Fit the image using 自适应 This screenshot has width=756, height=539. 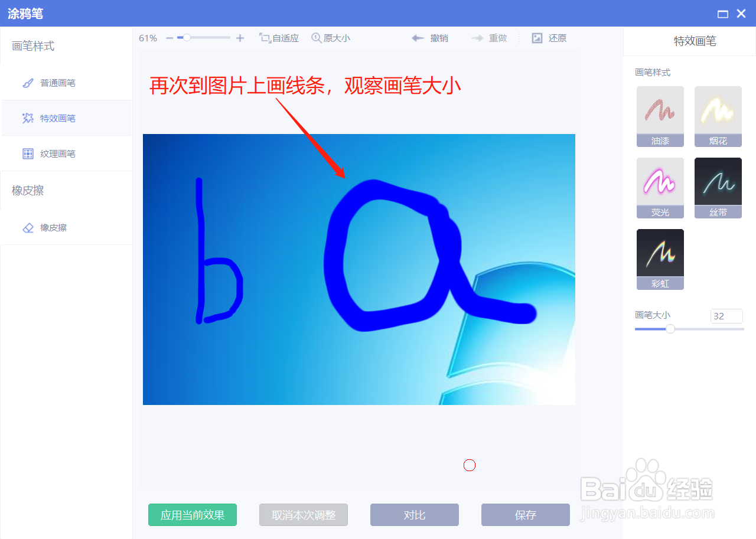pyautogui.click(x=279, y=38)
